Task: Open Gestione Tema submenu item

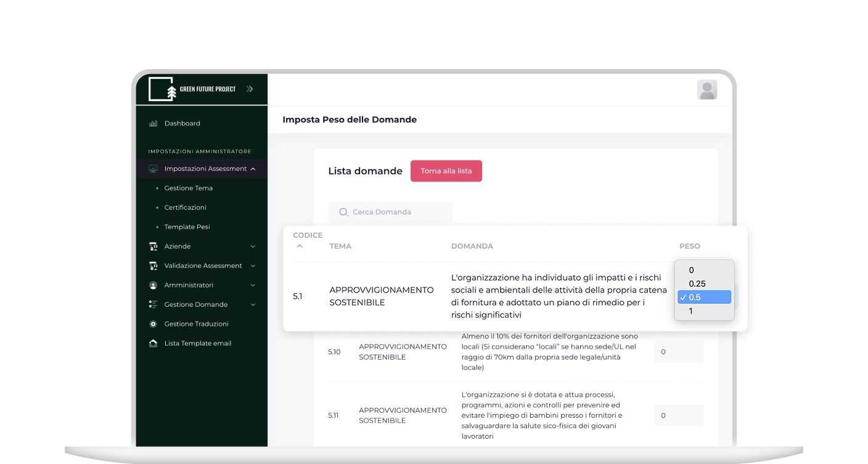Action: (189, 188)
